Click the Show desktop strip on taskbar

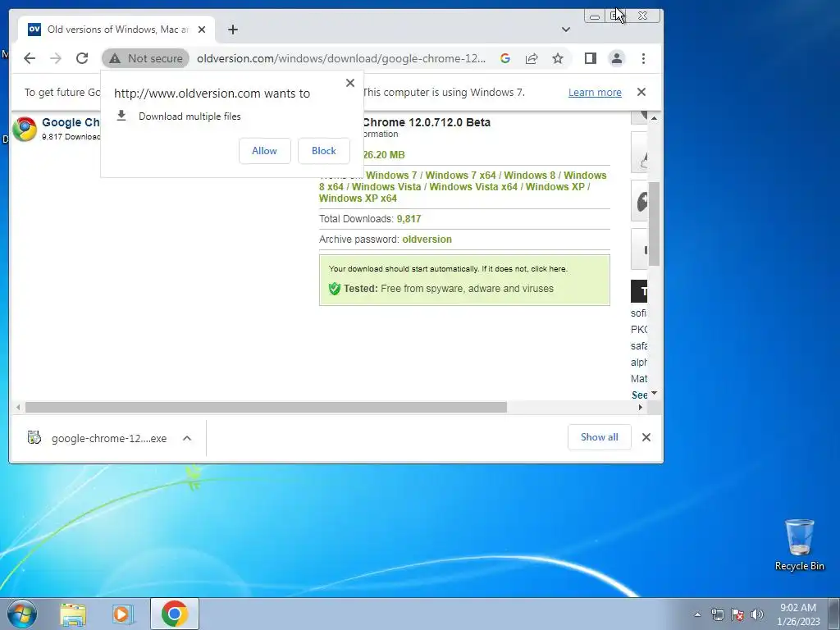(x=834, y=614)
